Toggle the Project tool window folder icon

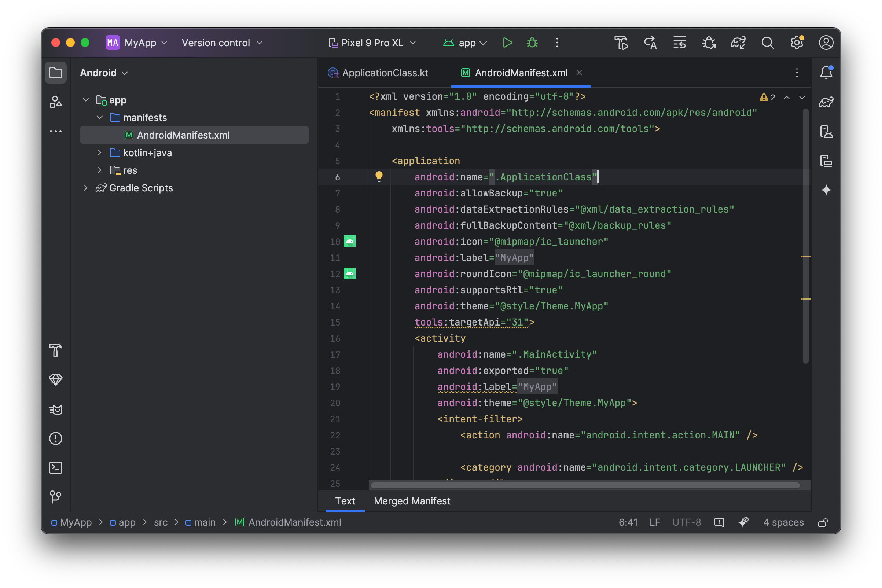(x=56, y=72)
